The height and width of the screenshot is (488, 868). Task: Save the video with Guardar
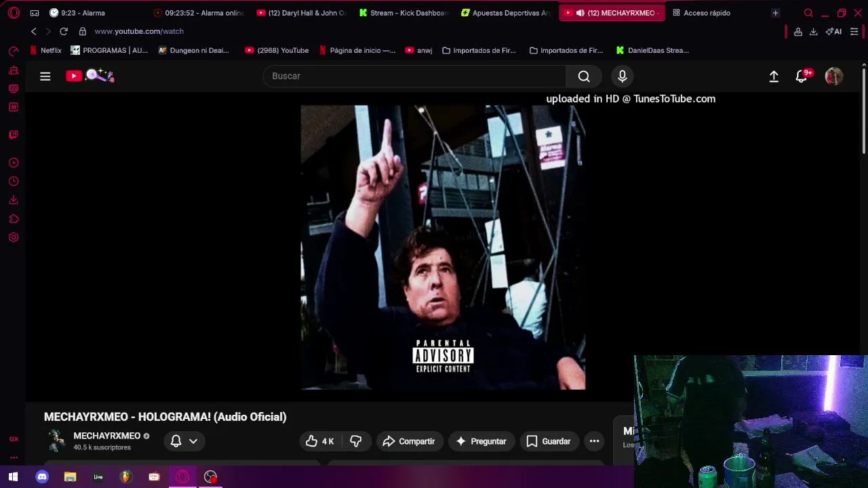(549, 441)
